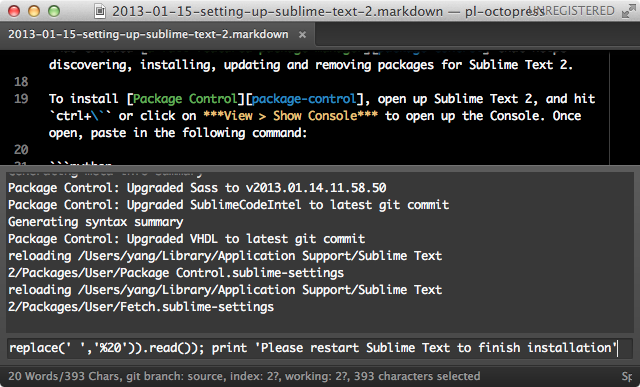640x387 pixels.
Task: Click the minimap area beside the editor
Action: tap(624, 108)
